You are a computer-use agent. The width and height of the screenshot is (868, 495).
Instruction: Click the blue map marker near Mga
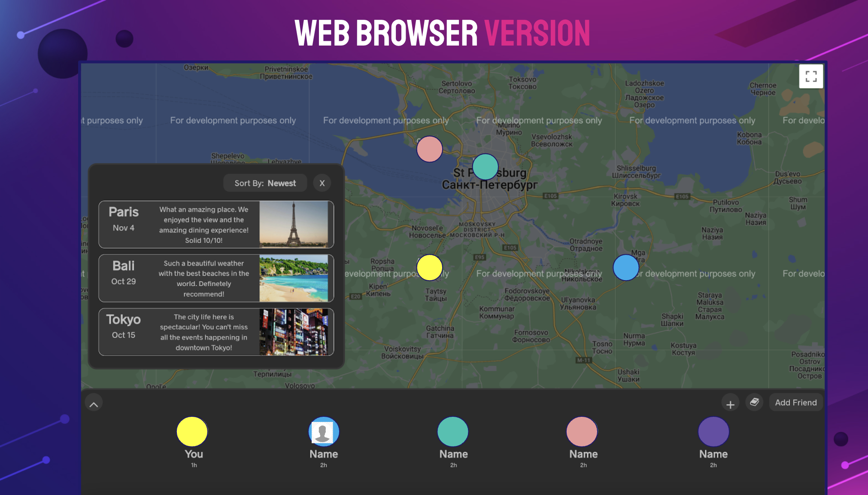(x=626, y=267)
